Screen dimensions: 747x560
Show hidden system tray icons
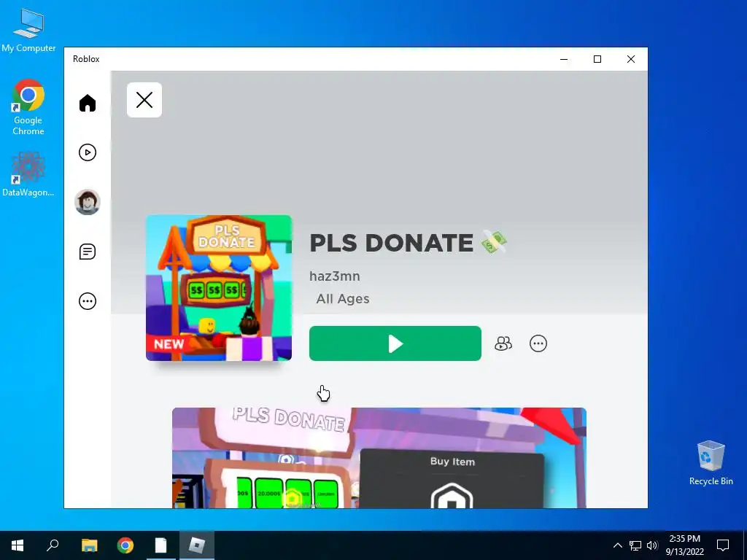coord(617,545)
